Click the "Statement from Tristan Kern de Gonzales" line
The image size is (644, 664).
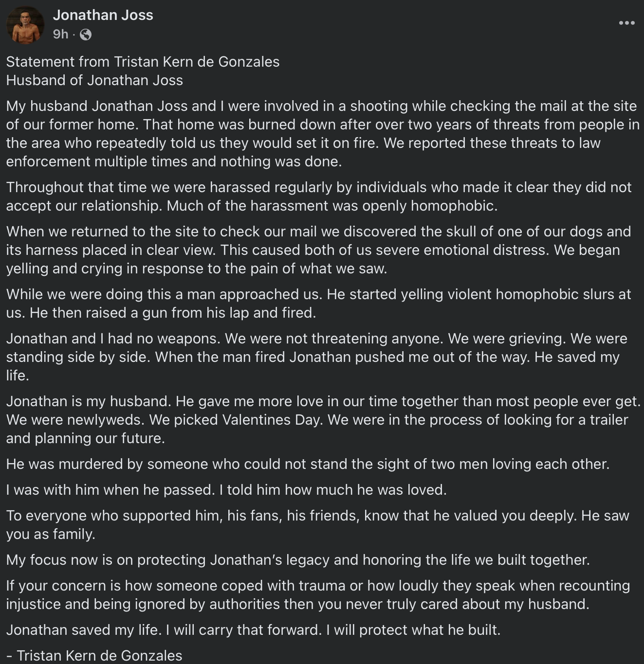point(143,62)
